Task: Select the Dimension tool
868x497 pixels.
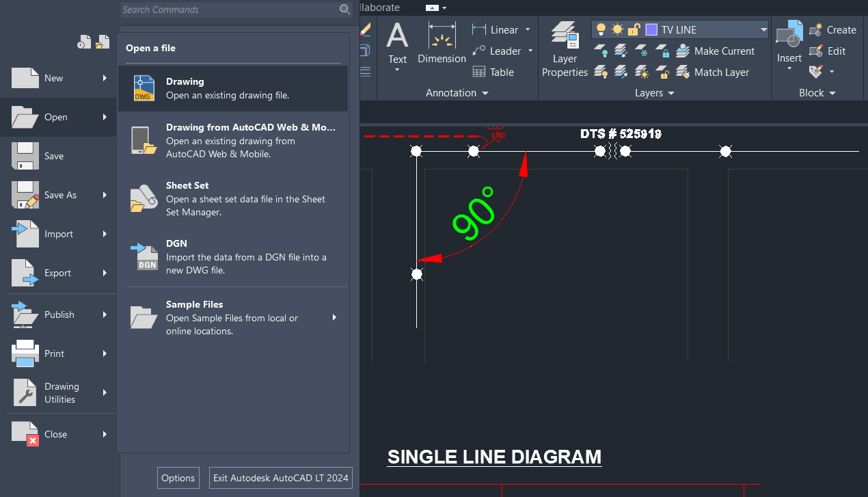Action: 442,42
